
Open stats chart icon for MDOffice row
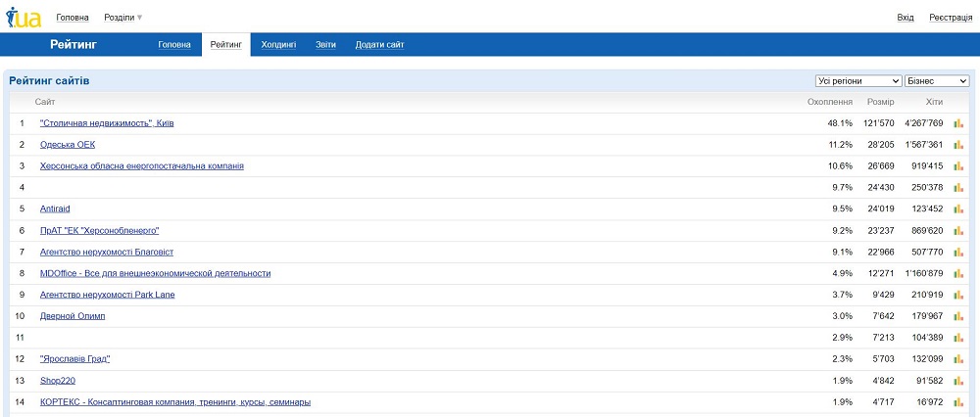point(958,274)
